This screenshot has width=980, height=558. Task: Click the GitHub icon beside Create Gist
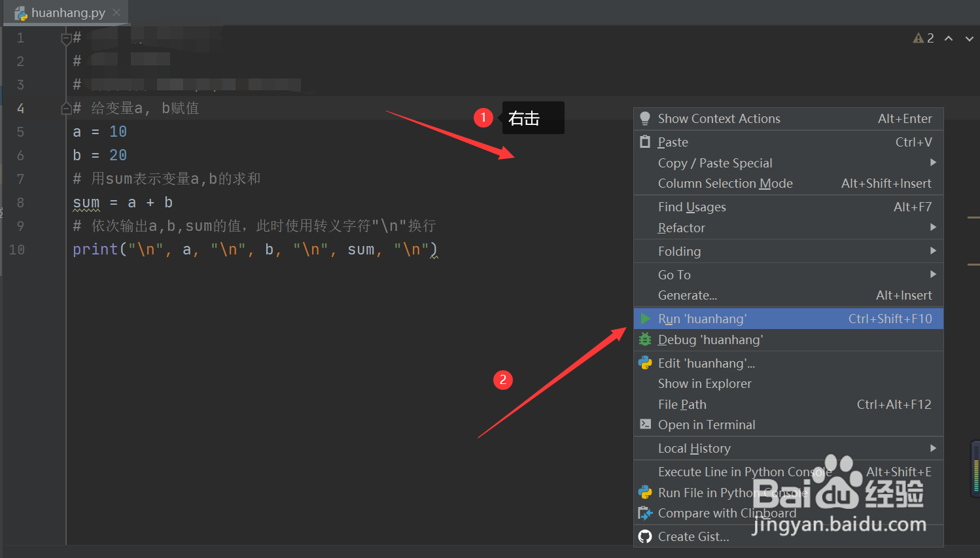pyautogui.click(x=645, y=536)
